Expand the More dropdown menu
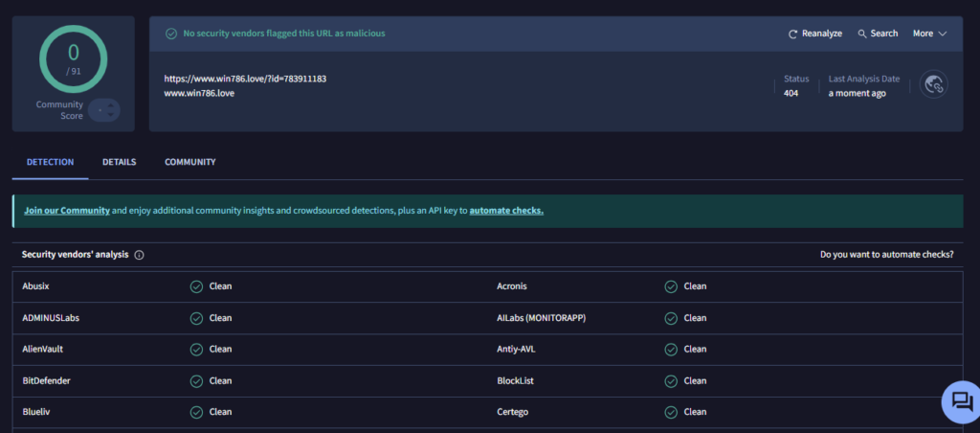This screenshot has height=433, width=980. (923, 34)
